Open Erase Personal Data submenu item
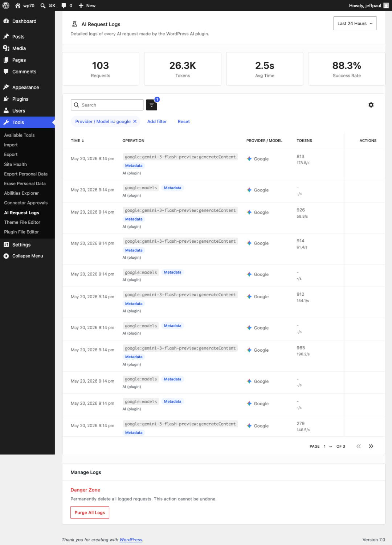 pyautogui.click(x=25, y=183)
